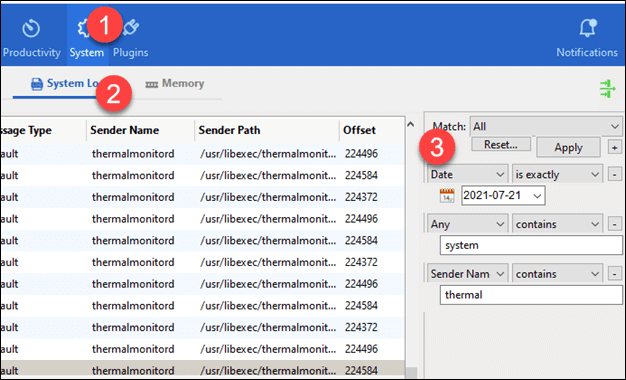Sort by Sender Name column header
Image resolution: width=626 pixels, height=380 pixels.
pos(140,130)
